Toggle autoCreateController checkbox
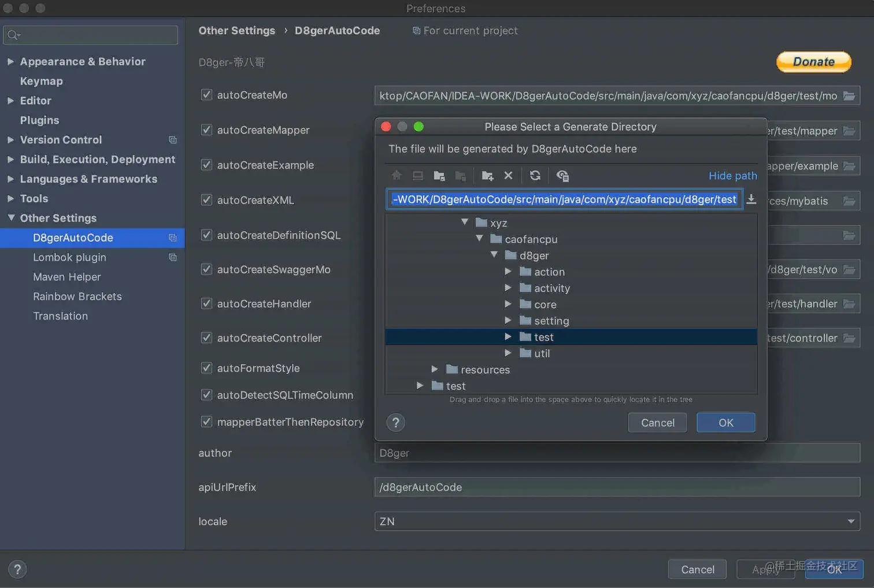The width and height of the screenshot is (874, 588). (x=206, y=338)
